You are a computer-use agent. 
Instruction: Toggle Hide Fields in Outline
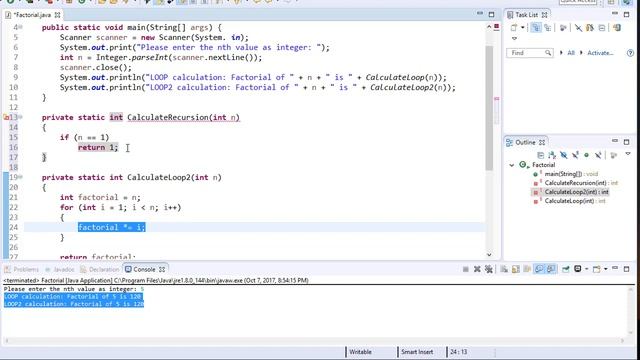pyautogui.click(x=564, y=155)
